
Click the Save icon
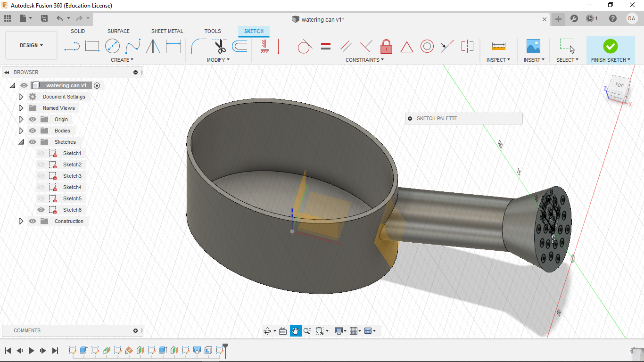tap(44, 18)
